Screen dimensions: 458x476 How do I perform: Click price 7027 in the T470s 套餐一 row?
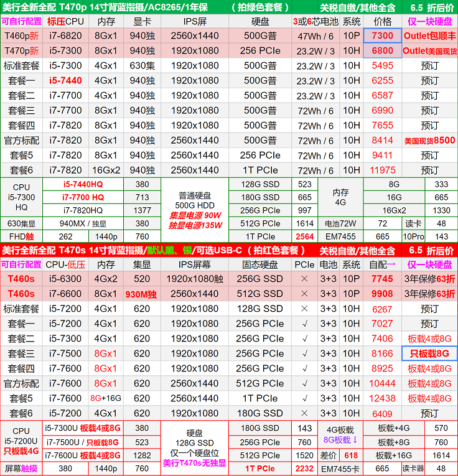383,324
